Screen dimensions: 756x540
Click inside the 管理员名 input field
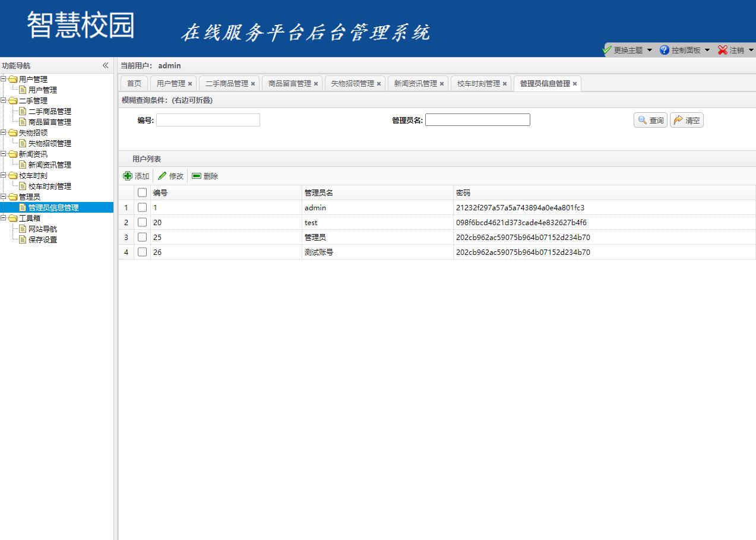[477, 119]
